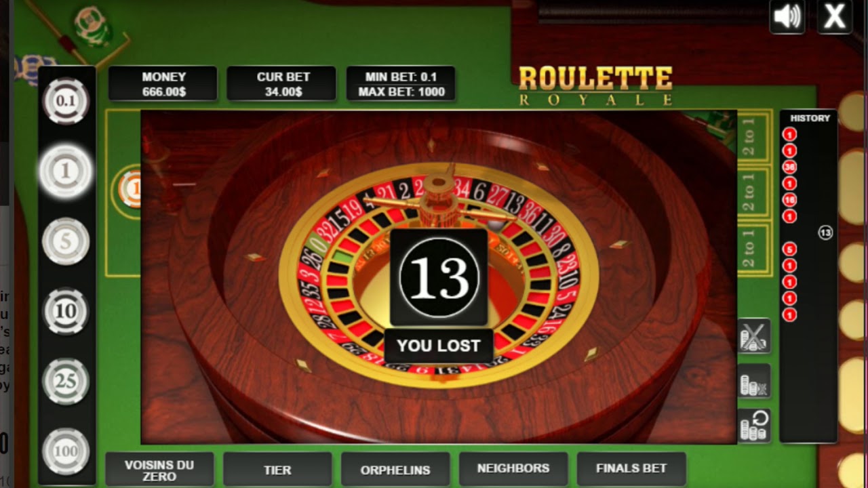
Task: Open the Neighbors bet option
Action: pos(513,469)
